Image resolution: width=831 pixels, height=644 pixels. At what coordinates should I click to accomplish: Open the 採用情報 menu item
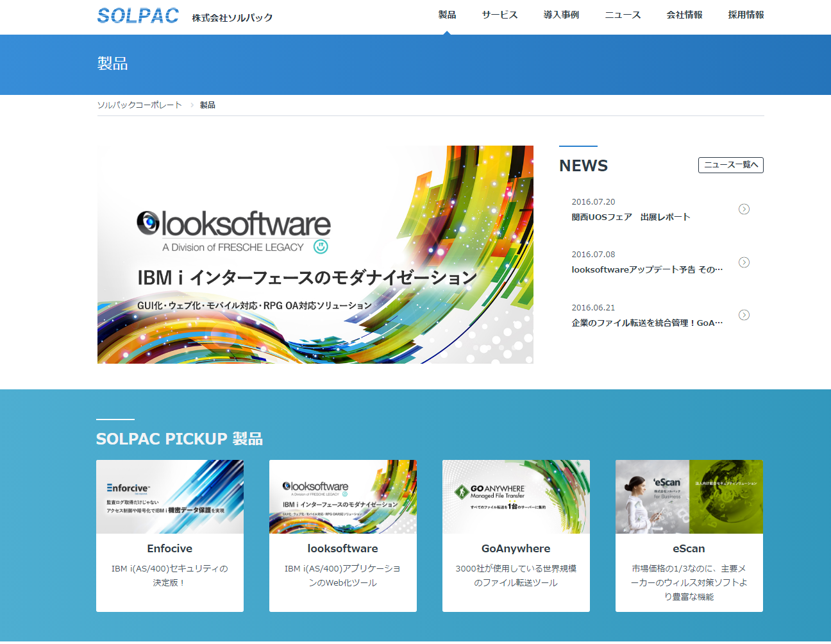(x=746, y=15)
